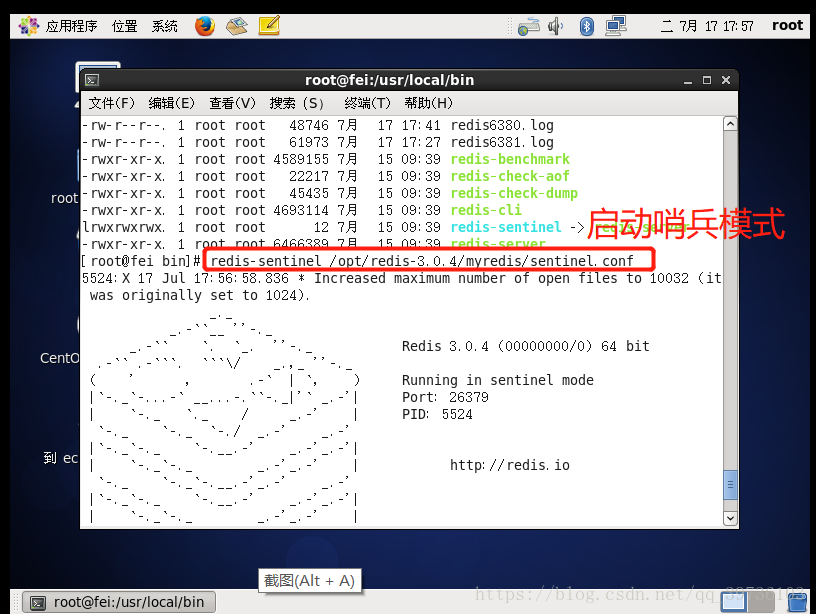Click the Bluetooth tray icon

tap(587, 26)
